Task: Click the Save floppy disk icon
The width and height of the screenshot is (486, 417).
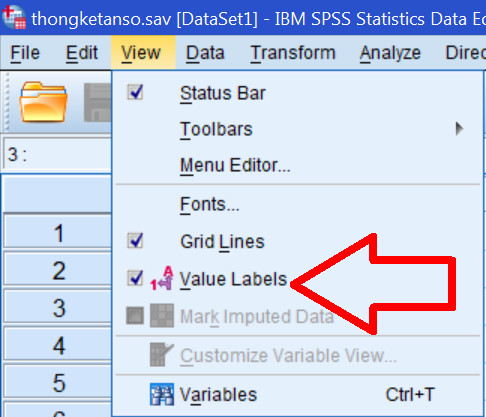Action: 97,102
